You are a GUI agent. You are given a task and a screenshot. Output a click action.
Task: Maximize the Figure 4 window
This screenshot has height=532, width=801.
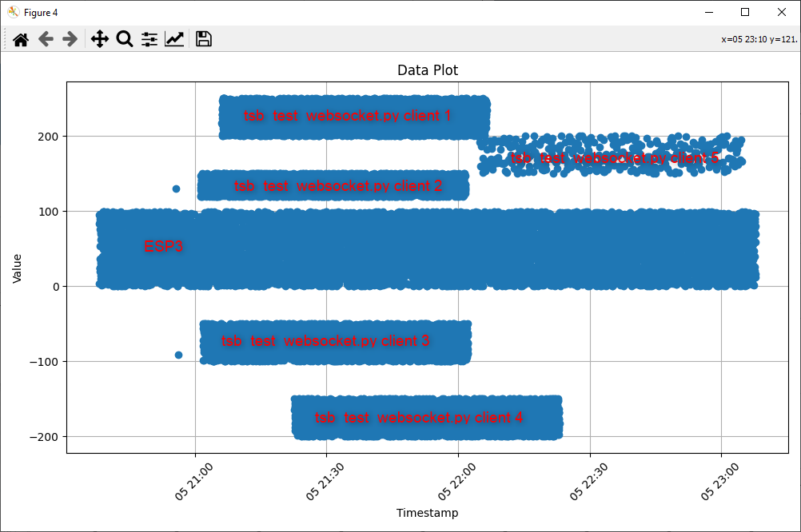coord(745,12)
